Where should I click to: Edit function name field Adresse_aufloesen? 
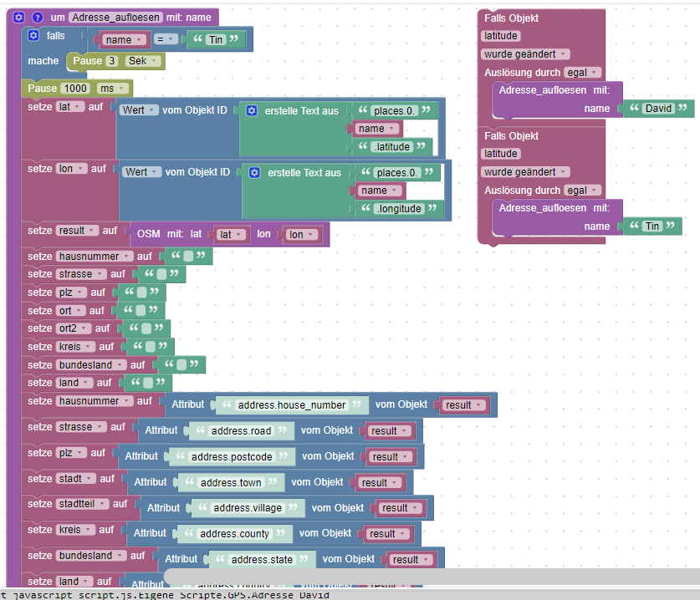(x=115, y=18)
